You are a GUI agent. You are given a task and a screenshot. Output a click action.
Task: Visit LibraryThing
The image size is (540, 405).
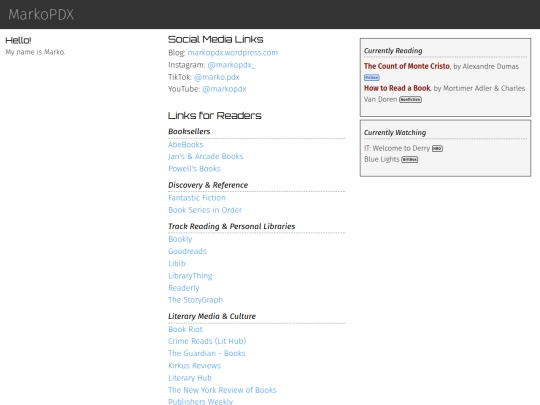pyautogui.click(x=190, y=276)
